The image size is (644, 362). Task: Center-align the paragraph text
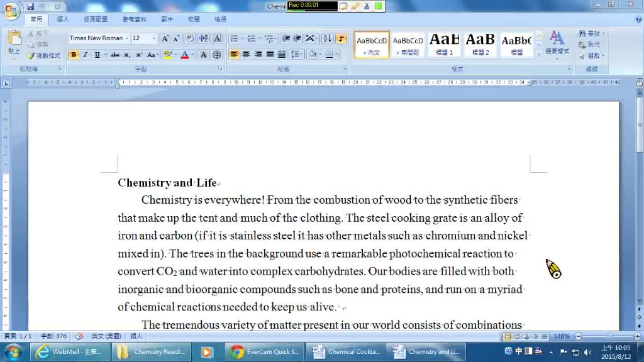pyautogui.click(x=246, y=55)
